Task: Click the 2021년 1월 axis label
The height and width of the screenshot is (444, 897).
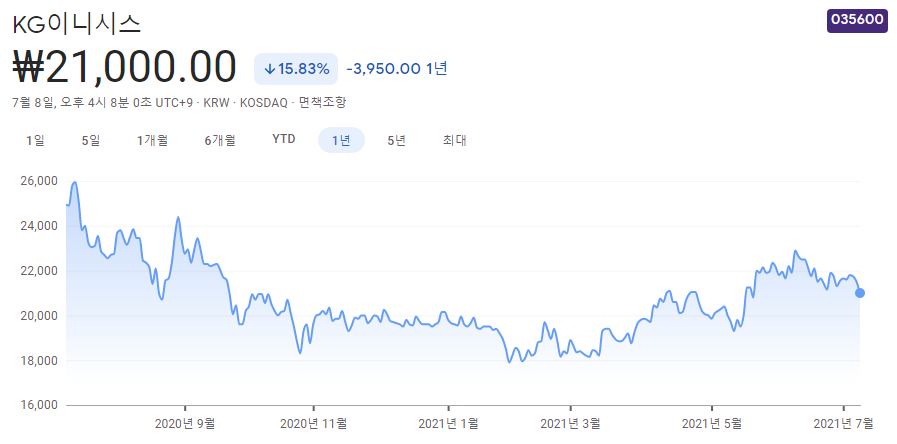Action: [x=448, y=424]
